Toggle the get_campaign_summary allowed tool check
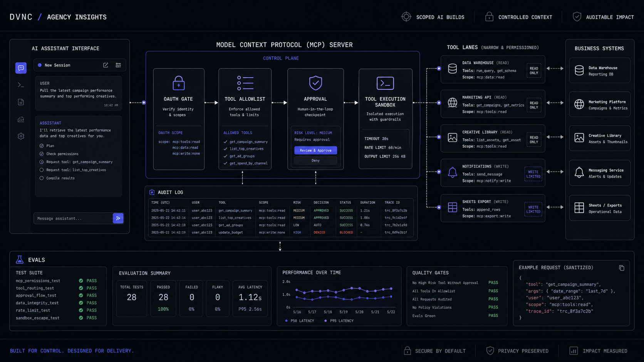The height and width of the screenshot is (362, 644). point(225,142)
